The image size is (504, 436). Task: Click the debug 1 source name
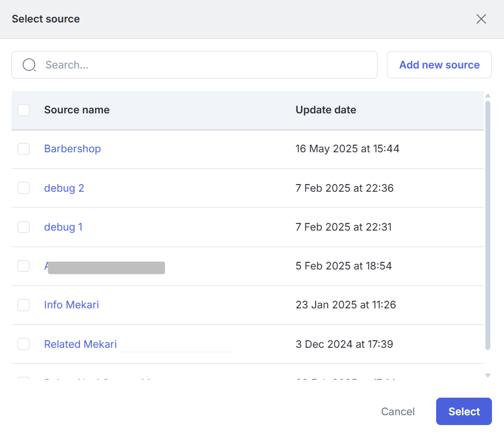[63, 227]
